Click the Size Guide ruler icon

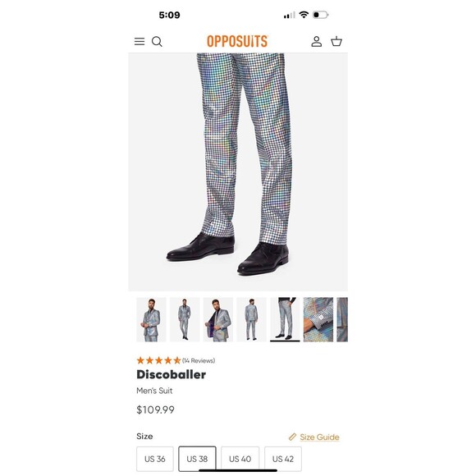coord(292,437)
